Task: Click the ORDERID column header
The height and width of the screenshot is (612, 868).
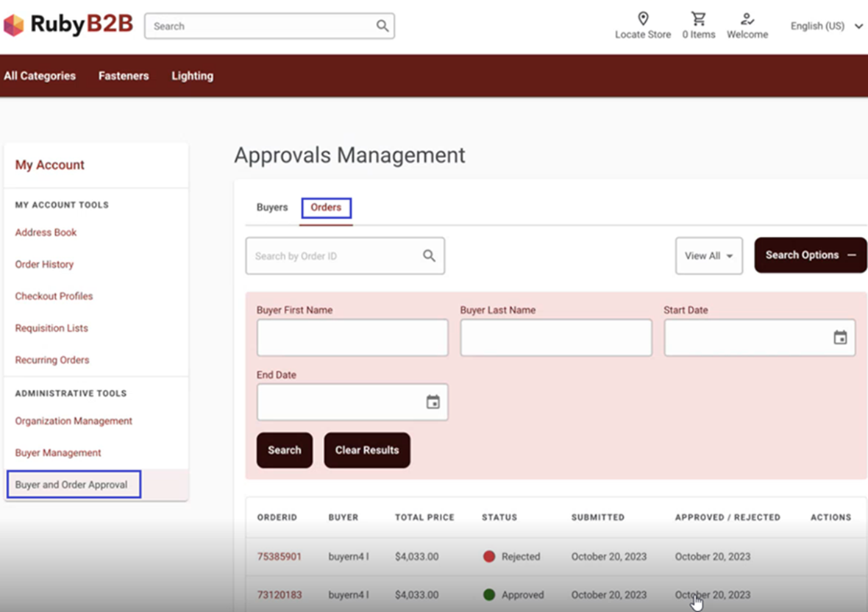Action: tap(277, 517)
